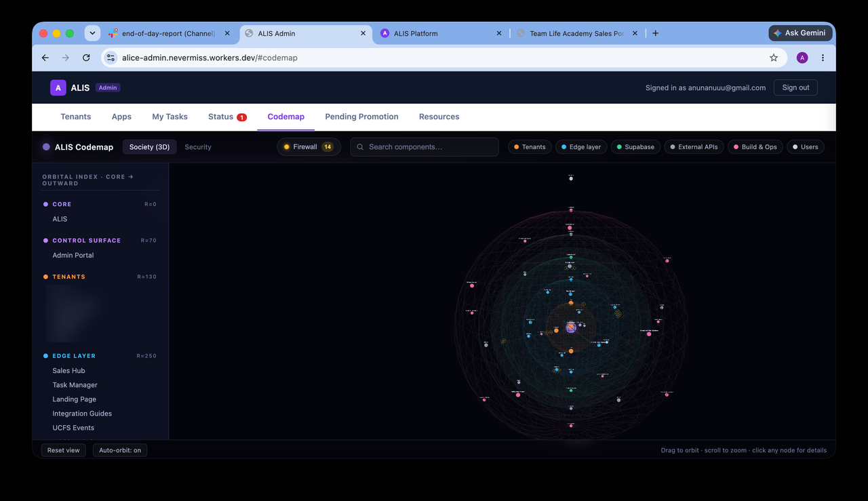Go forward with the browser forward arrow
The height and width of the screenshot is (501, 868).
pos(66,58)
